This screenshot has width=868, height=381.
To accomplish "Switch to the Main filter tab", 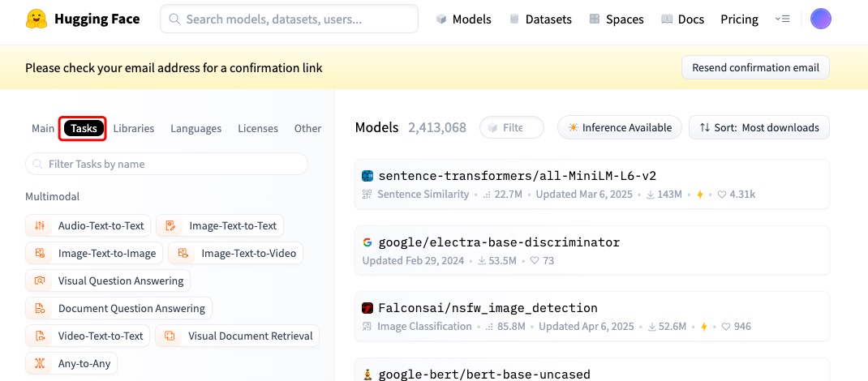I will pyautogui.click(x=43, y=128).
